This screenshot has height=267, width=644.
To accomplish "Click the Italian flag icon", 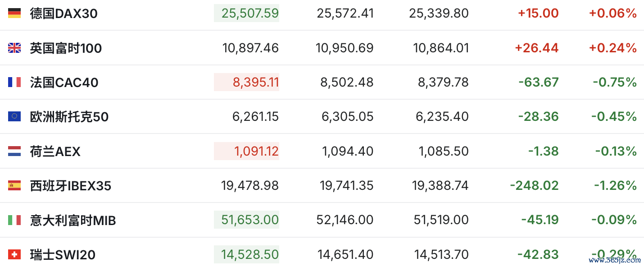I will (14, 220).
